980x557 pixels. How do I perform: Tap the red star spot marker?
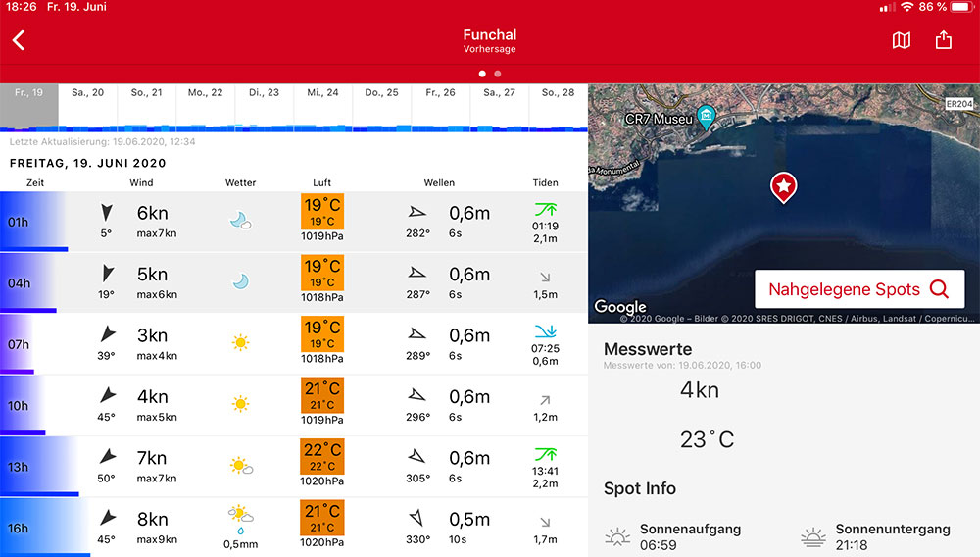[783, 186]
